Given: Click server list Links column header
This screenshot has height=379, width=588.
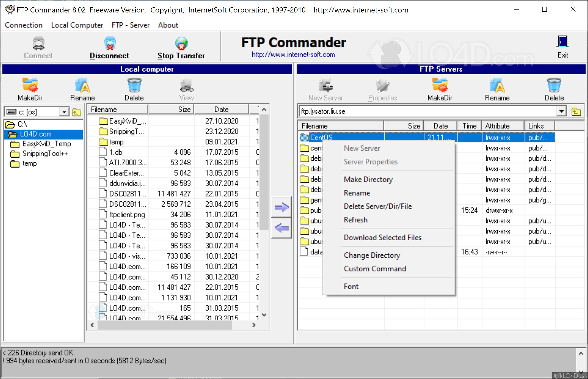Looking at the screenshot, I should click(540, 126).
